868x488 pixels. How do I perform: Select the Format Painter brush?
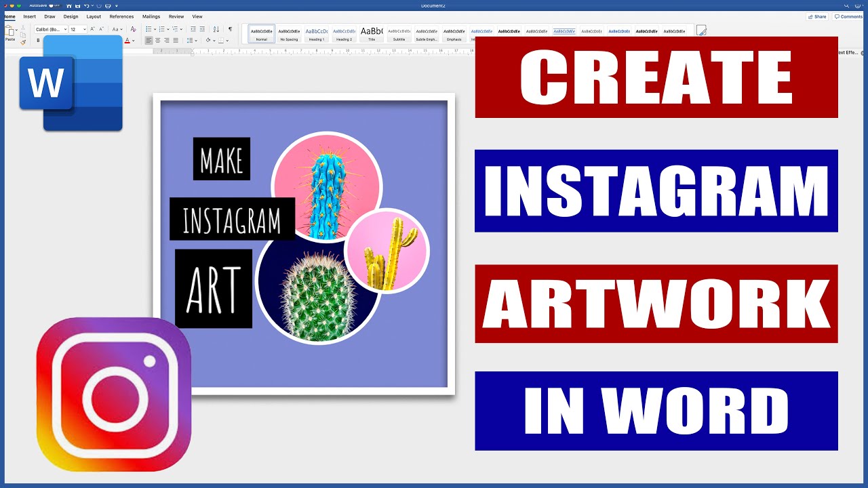[x=23, y=42]
